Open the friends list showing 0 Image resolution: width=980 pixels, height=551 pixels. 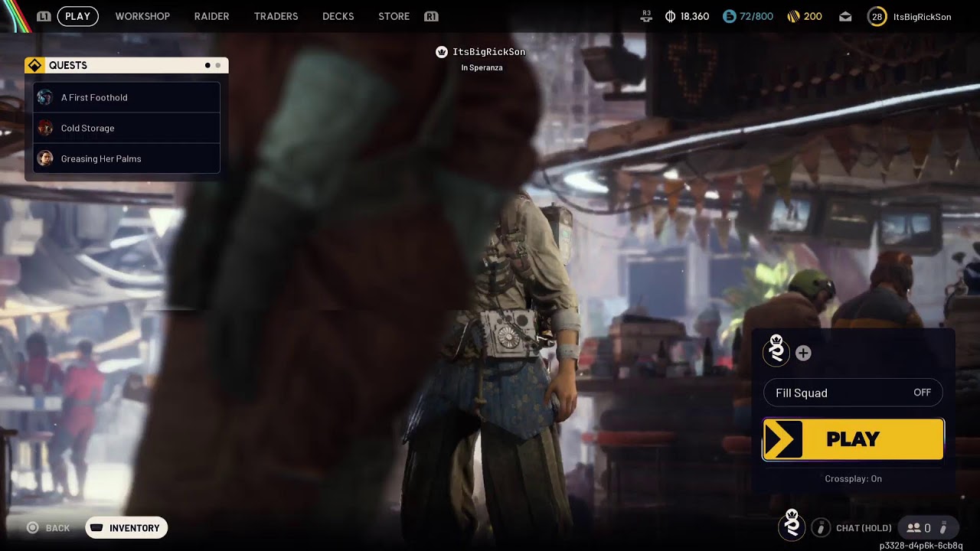point(927,527)
